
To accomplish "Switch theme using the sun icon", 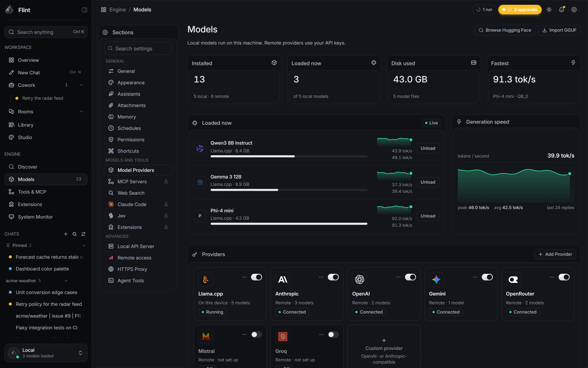I will pos(549,10).
